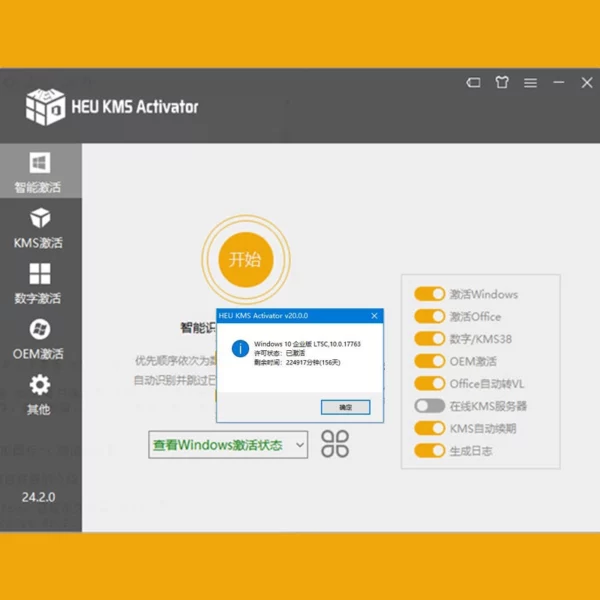Click 确定 in the dialog
600x600 pixels.
[346, 408]
